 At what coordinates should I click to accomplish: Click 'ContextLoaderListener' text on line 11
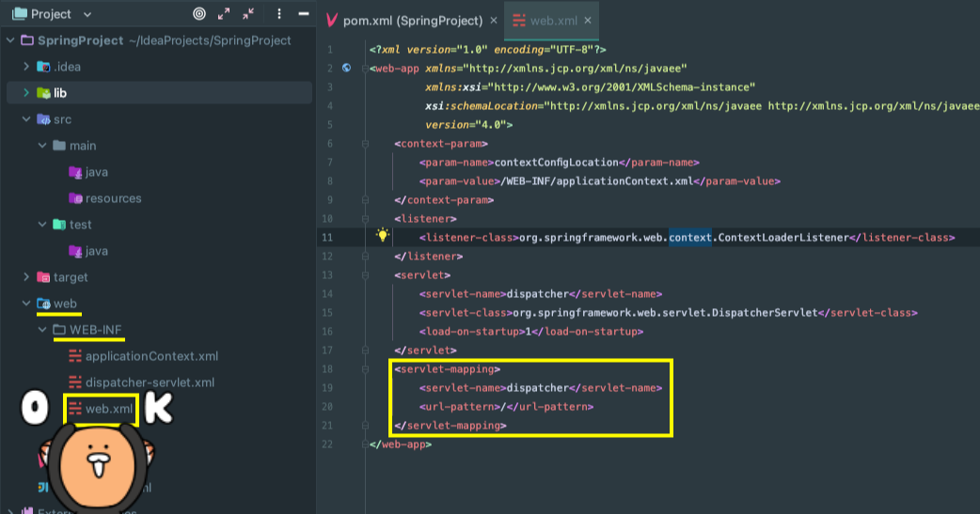[x=783, y=238]
